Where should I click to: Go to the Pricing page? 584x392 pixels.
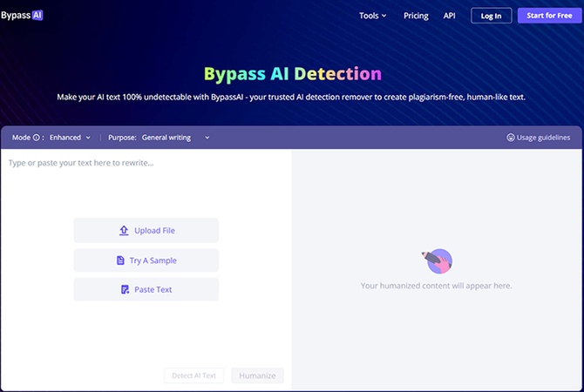point(416,16)
